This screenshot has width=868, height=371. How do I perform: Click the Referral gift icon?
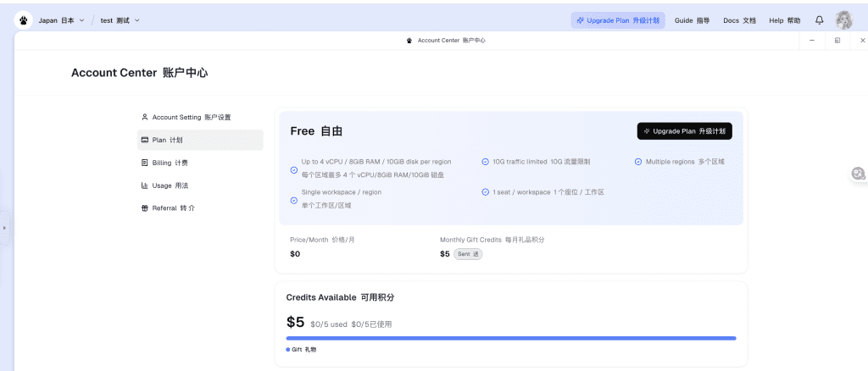pos(144,208)
